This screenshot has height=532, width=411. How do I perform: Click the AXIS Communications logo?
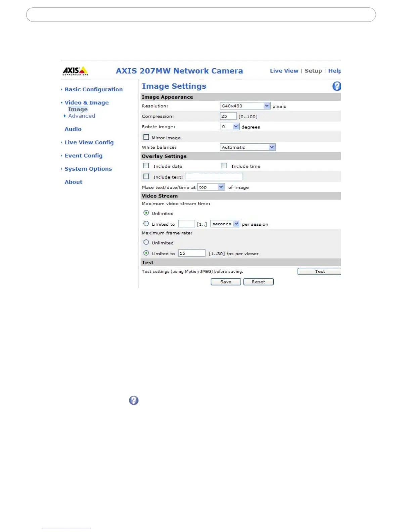(x=75, y=71)
